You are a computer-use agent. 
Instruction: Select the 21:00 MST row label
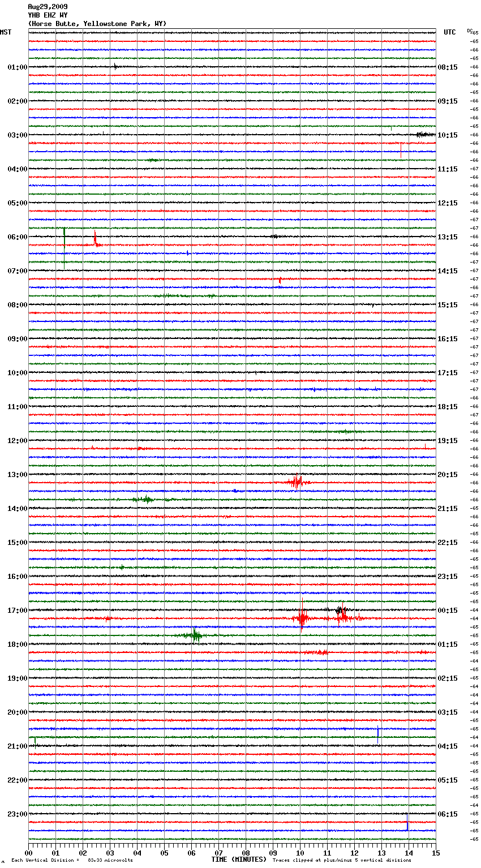(17, 746)
